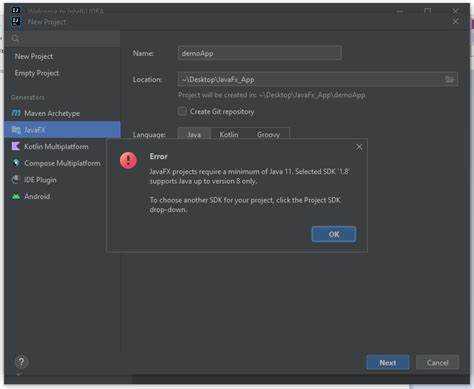Choose JavaFX generator
474x389 pixels.
click(63, 130)
